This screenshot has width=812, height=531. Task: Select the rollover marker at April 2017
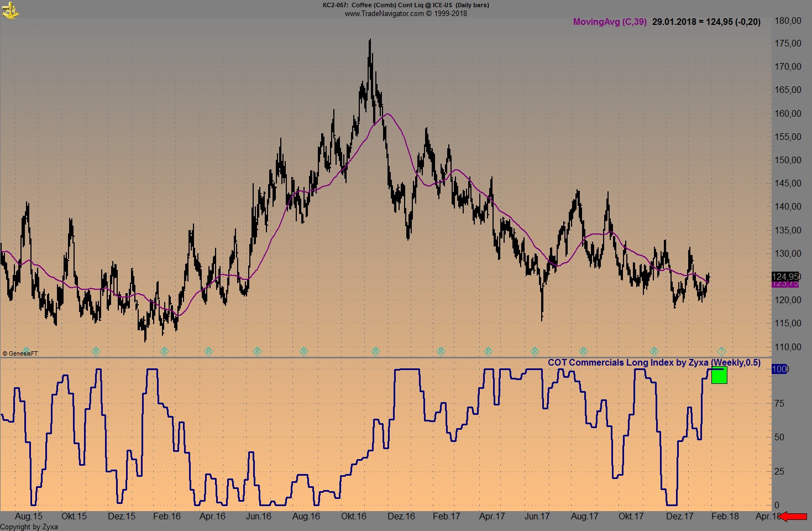point(488,351)
